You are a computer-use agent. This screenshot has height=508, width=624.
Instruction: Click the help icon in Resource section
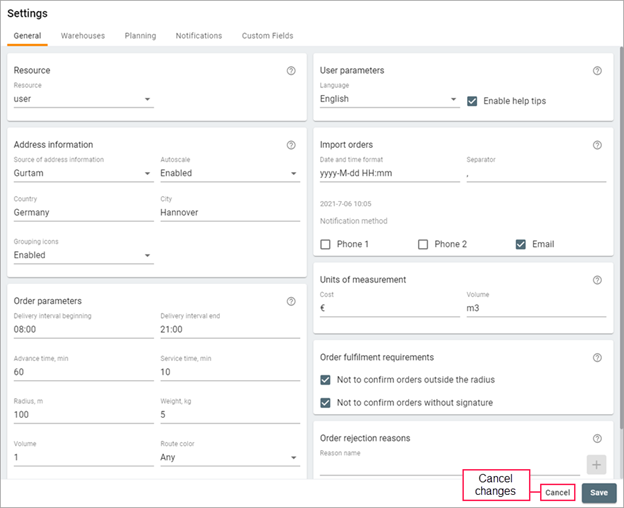pos(291,71)
